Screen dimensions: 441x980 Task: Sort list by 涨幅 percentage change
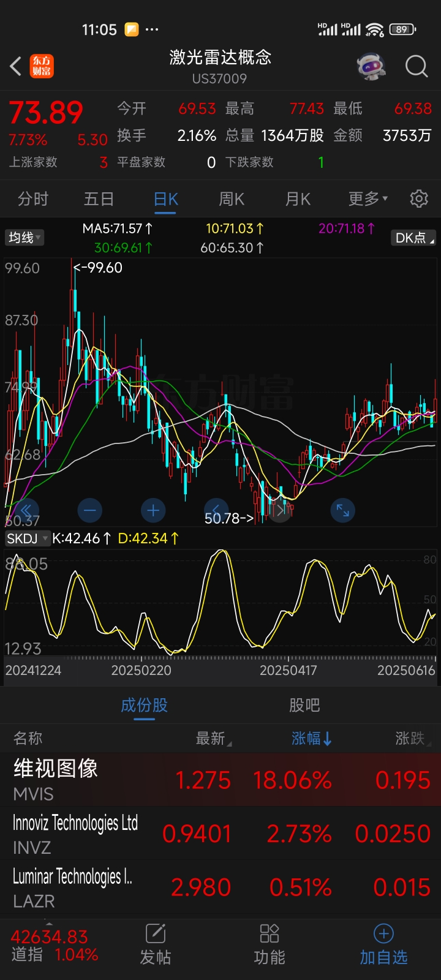(312, 739)
